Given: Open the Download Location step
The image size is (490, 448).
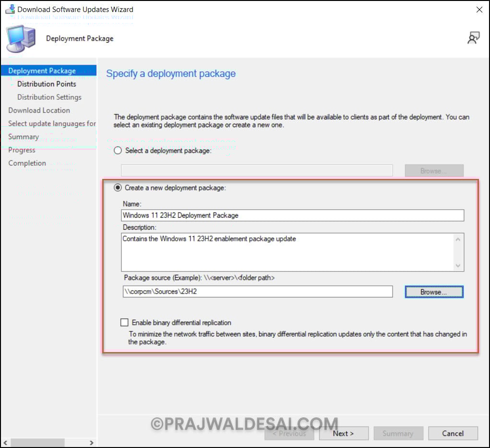Looking at the screenshot, I should click(x=39, y=110).
